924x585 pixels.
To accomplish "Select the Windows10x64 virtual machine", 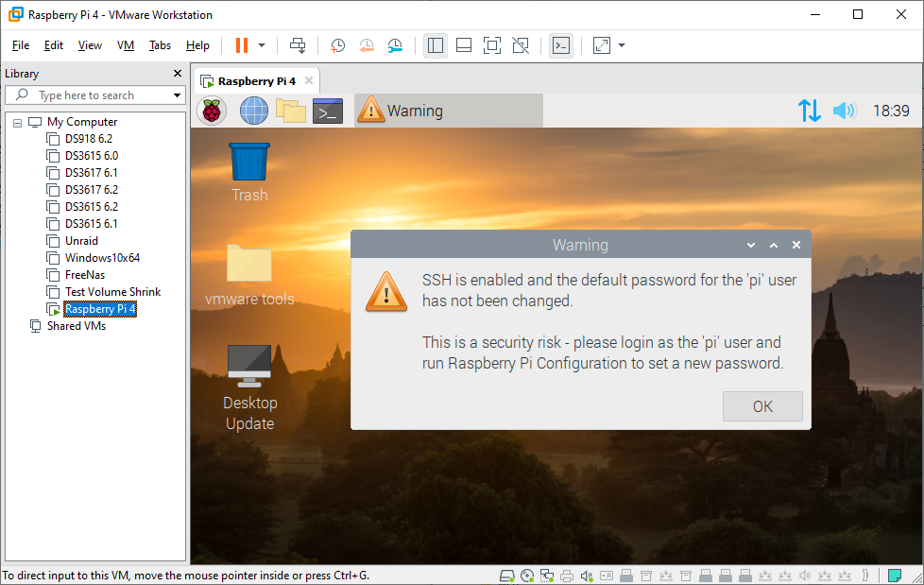I will coord(102,258).
